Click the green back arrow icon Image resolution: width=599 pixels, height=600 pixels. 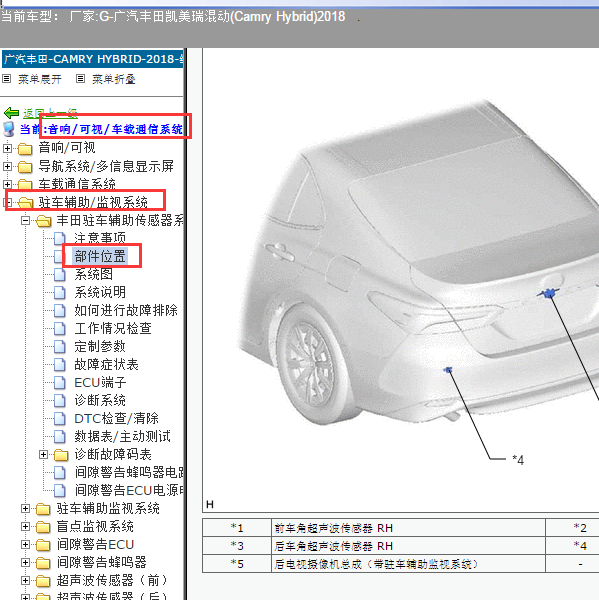pyautogui.click(x=11, y=112)
